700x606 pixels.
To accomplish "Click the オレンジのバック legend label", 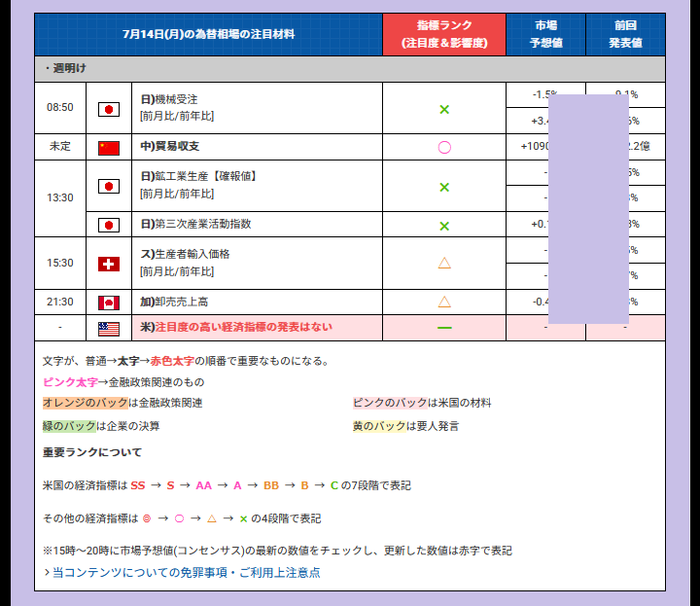I will click(86, 403).
